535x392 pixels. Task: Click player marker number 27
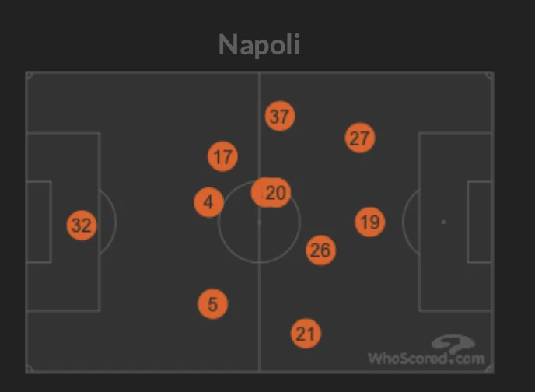[x=359, y=138]
